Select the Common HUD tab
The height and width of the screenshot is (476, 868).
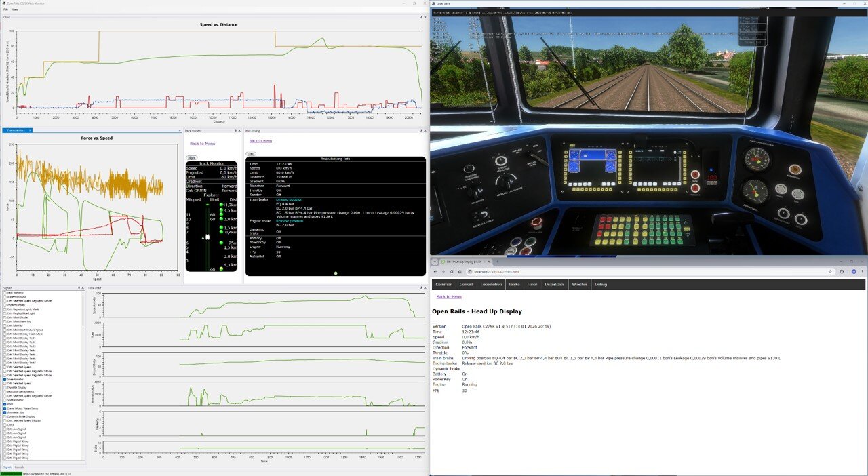(444, 284)
